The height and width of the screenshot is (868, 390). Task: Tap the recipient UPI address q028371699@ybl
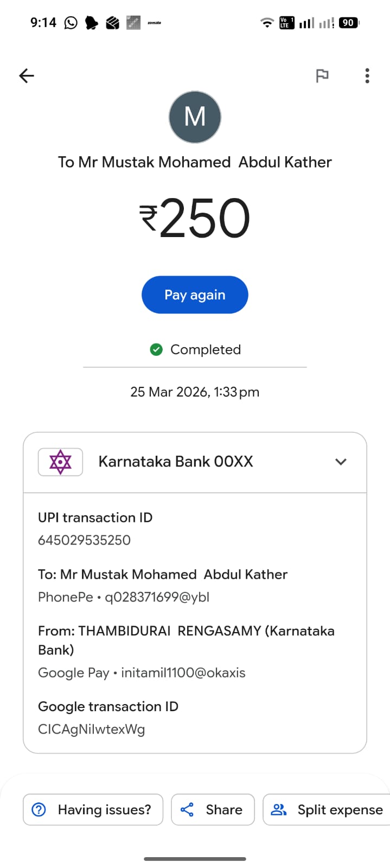point(157,597)
